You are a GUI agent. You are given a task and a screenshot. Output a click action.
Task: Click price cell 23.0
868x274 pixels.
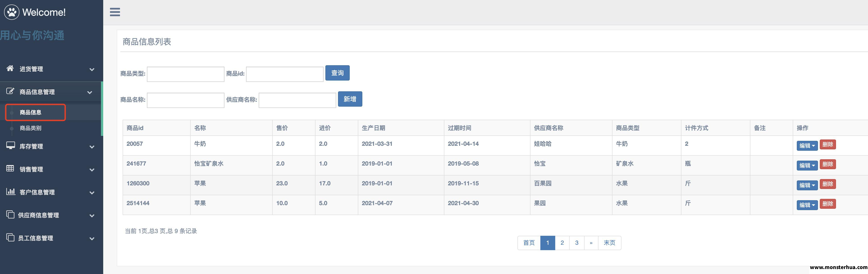[x=282, y=184]
